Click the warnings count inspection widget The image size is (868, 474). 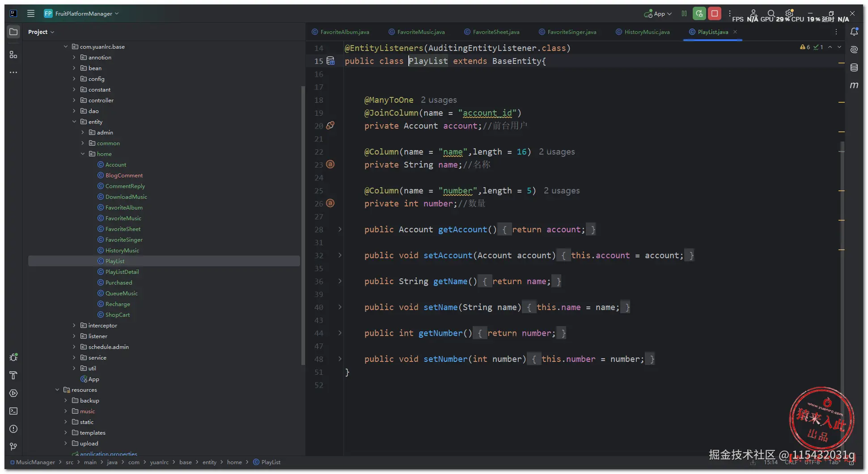pyautogui.click(x=805, y=47)
